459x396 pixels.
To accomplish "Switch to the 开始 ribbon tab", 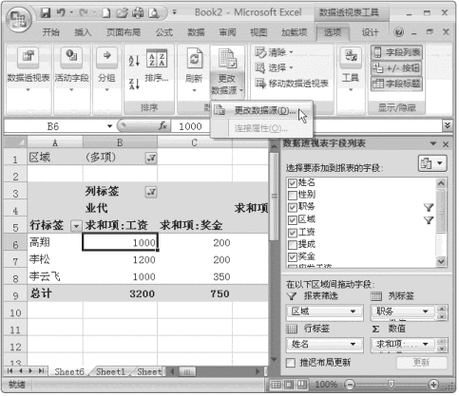I will coord(51,32).
